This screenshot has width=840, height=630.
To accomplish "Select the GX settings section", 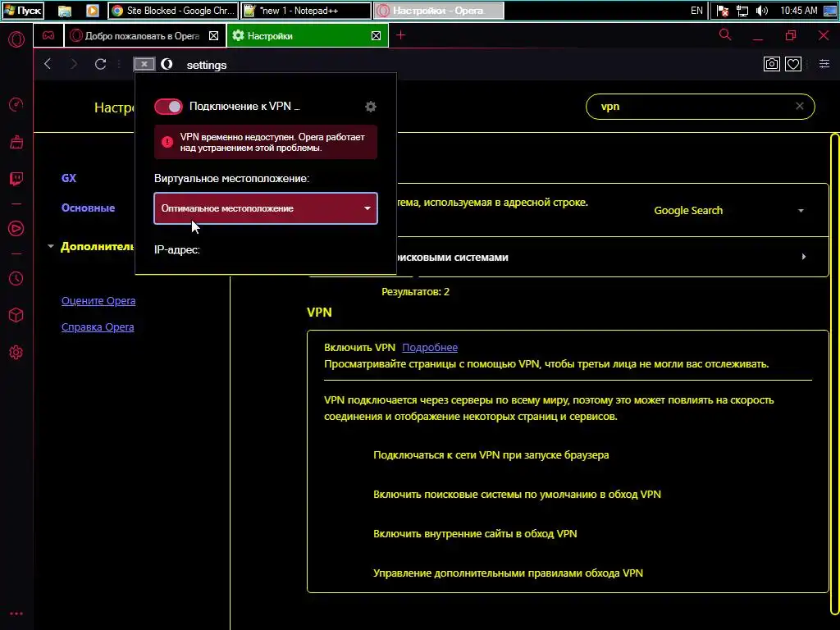I will tap(69, 178).
